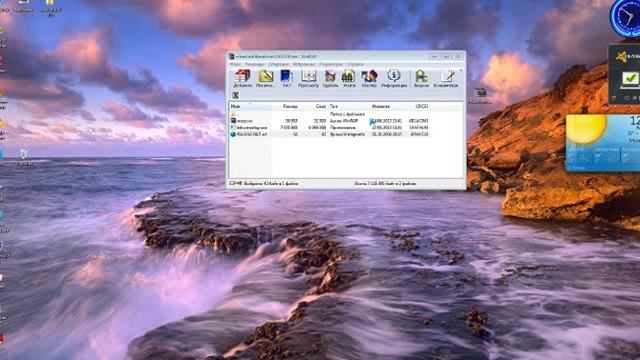This screenshot has height=360, width=640.
Task: Click the virus scan toolbar icon
Action: tap(421, 78)
